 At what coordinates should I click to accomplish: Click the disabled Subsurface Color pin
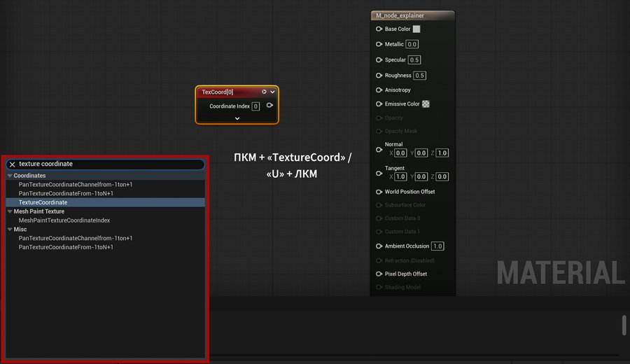pos(379,205)
